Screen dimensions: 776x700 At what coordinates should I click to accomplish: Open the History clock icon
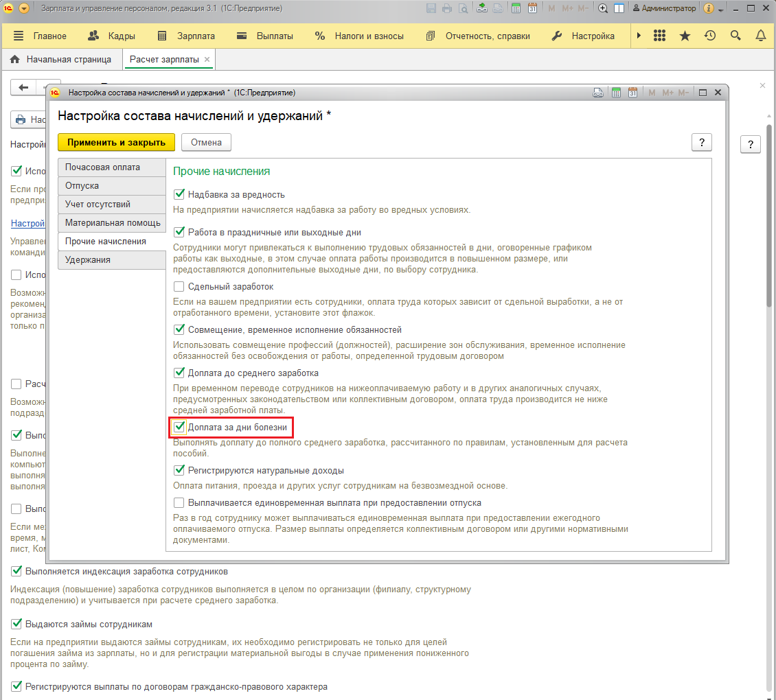click(710, 36)
